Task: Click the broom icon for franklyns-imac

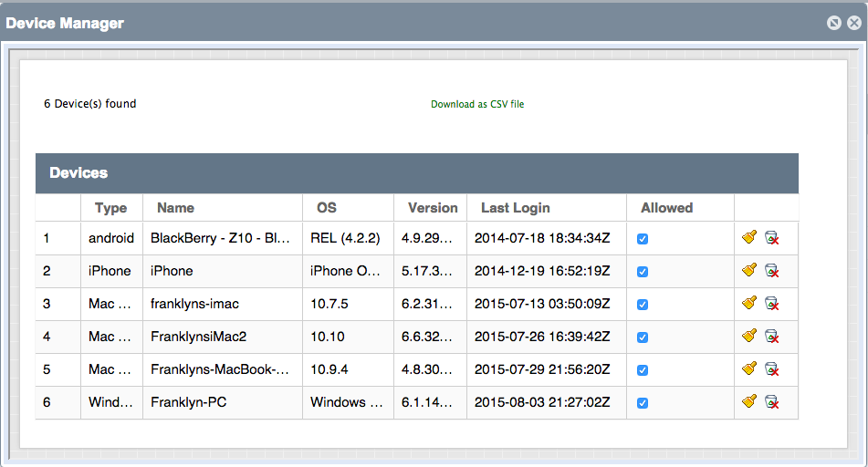Action: tap(749, 303)
